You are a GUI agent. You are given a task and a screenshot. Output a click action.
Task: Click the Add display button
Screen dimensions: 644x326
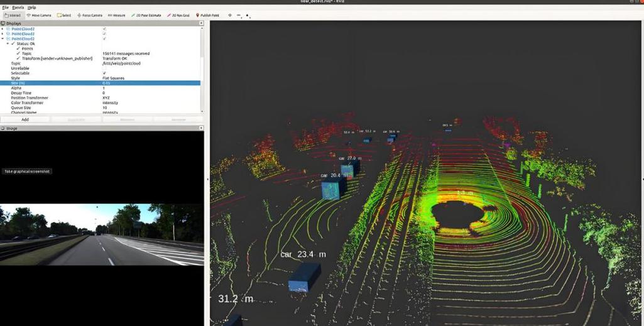pos(25,119)
